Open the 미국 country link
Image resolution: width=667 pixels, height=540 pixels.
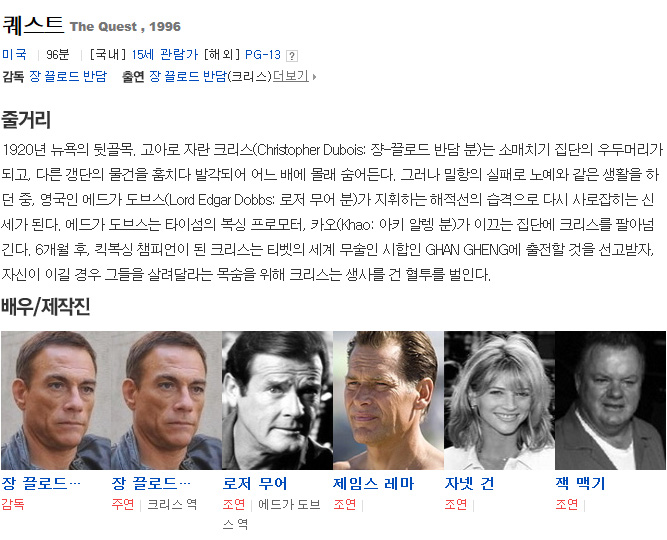click(x=14, y=54)
